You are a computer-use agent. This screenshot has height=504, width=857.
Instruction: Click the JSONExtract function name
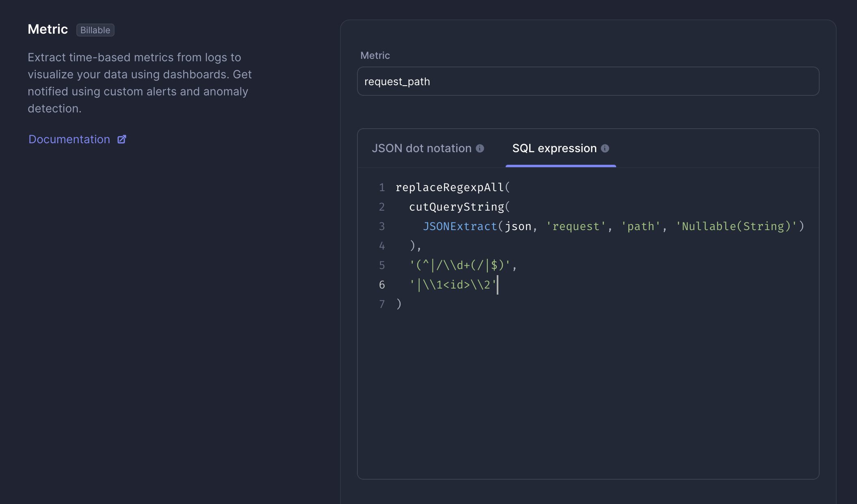(x=460, y=226)
